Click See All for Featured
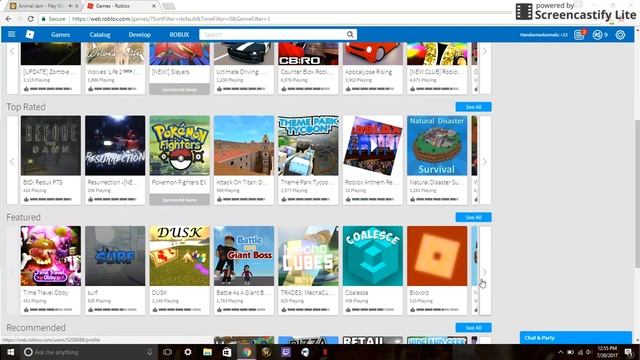 (473, 217)
